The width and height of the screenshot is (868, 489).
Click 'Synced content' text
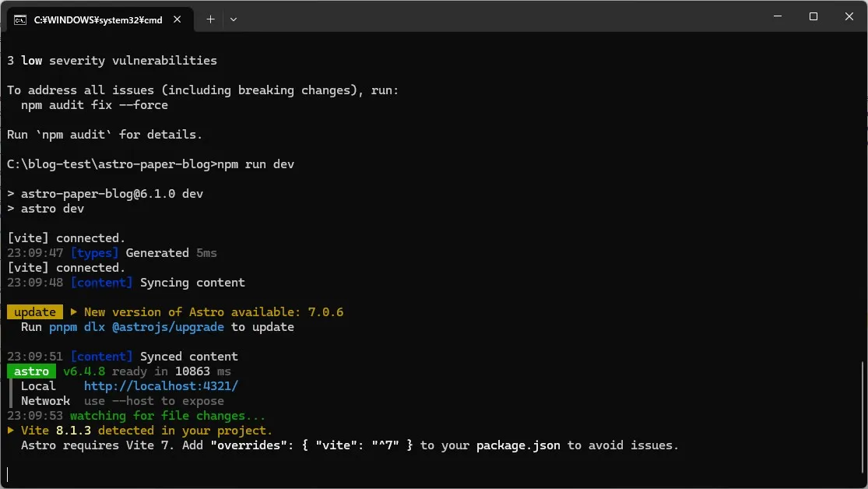coord(189,356)
